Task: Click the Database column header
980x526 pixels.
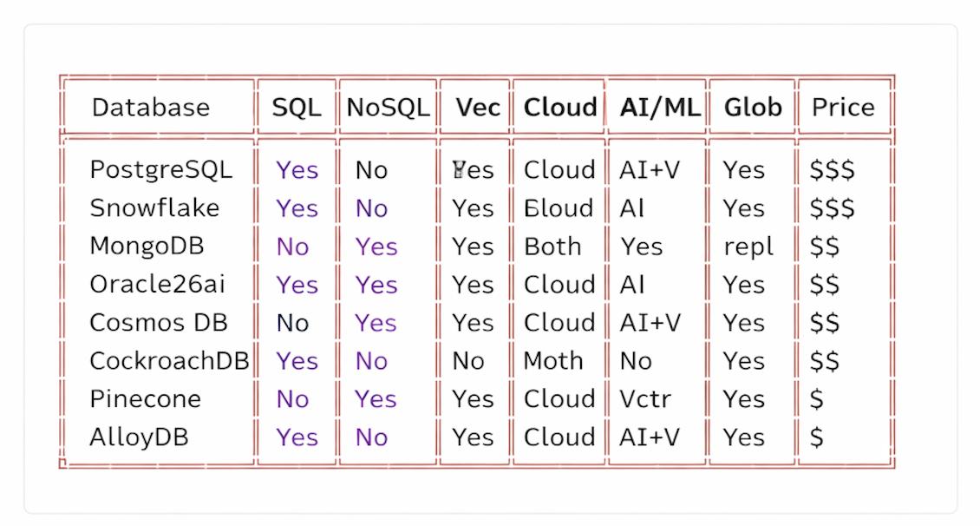Action: tap(151, 108)
